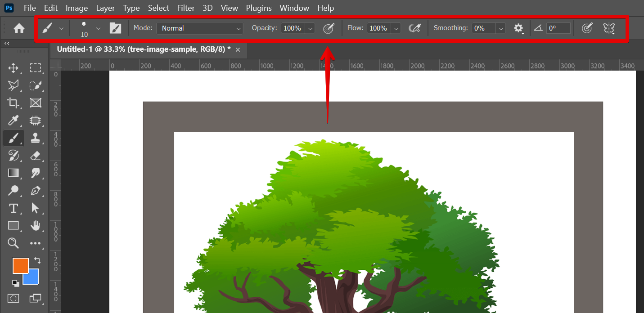
Task: Click the orange foreground color swatch
Action: (x=21, y=266)
